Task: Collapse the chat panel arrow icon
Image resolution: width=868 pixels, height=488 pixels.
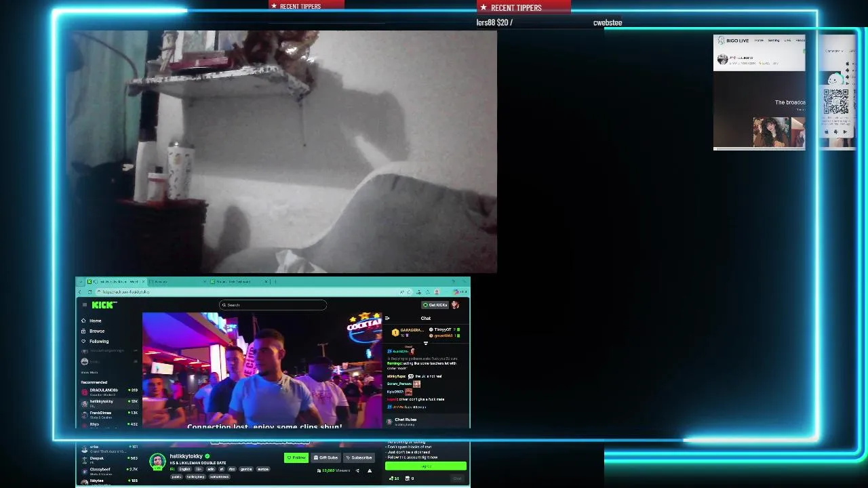Action: tap(387, 318)
